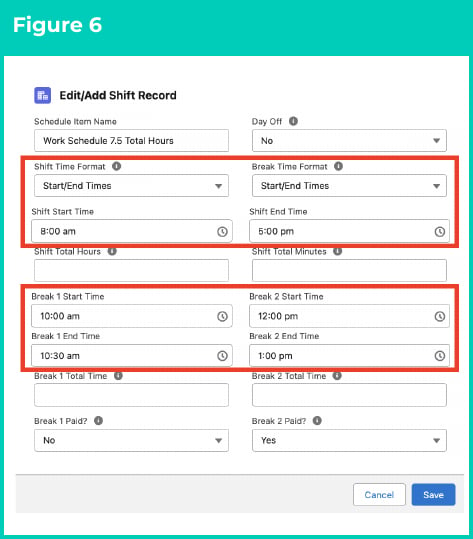
Task: Click Break 1 Start Time field 10:00 am
Action: click(132, 316)
